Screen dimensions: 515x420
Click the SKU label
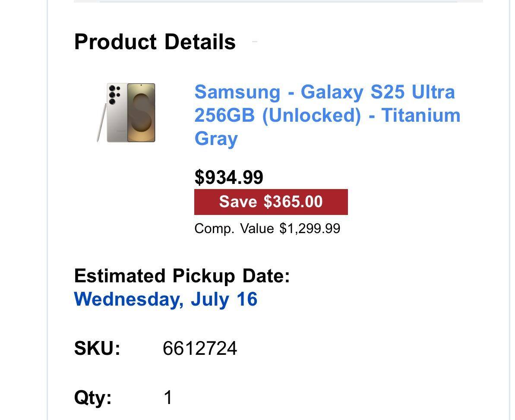point(97,348)
